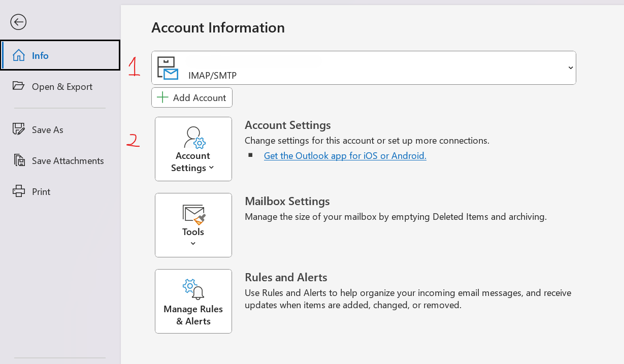Open the Print page
The width and height of the screenshot is (624, 364).
tap(60, 191)
